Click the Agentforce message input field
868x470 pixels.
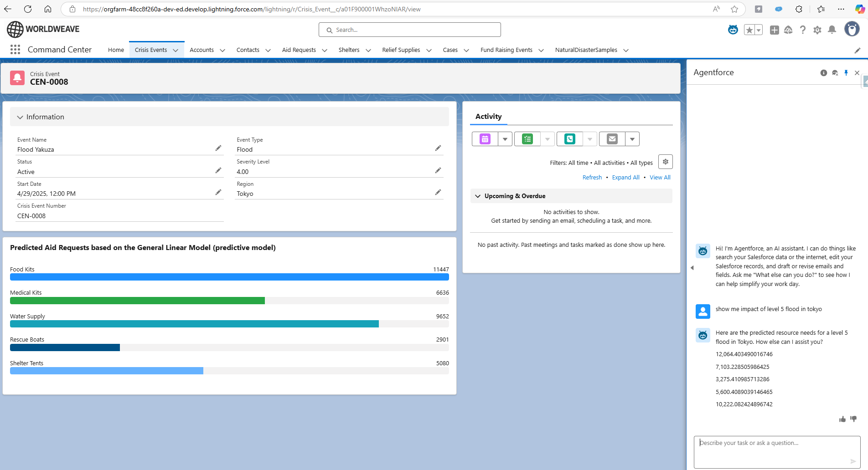click(x=777, y=452)
